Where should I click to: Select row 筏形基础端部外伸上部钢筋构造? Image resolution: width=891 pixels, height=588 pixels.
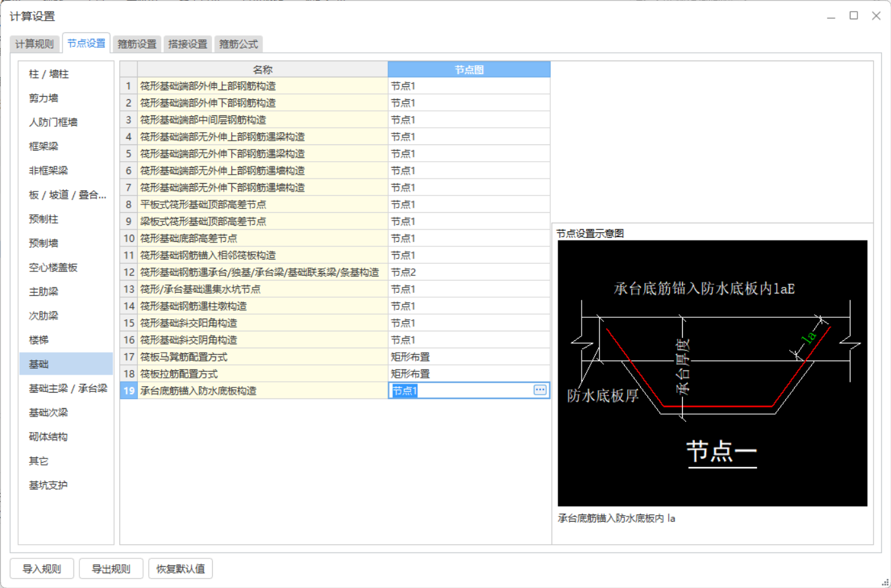click(262, 86)
